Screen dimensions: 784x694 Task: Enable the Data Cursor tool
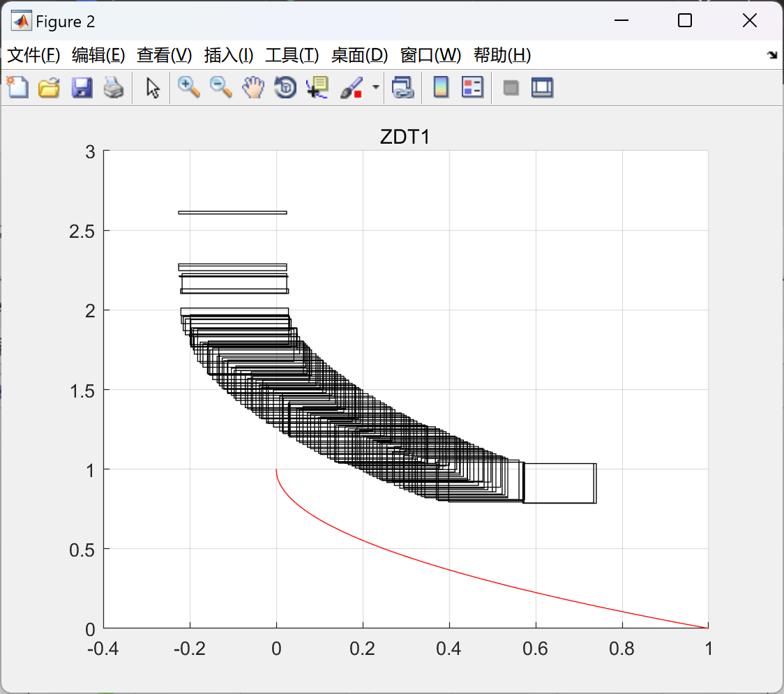point(317,87)
